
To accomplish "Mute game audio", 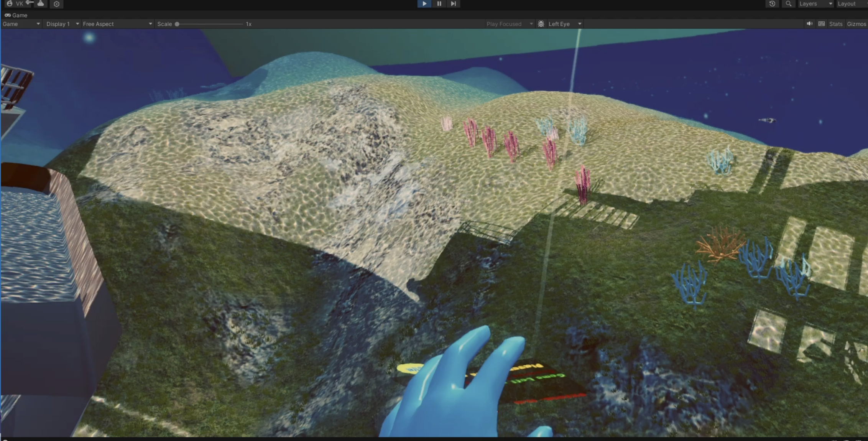I will pos(809,24).
